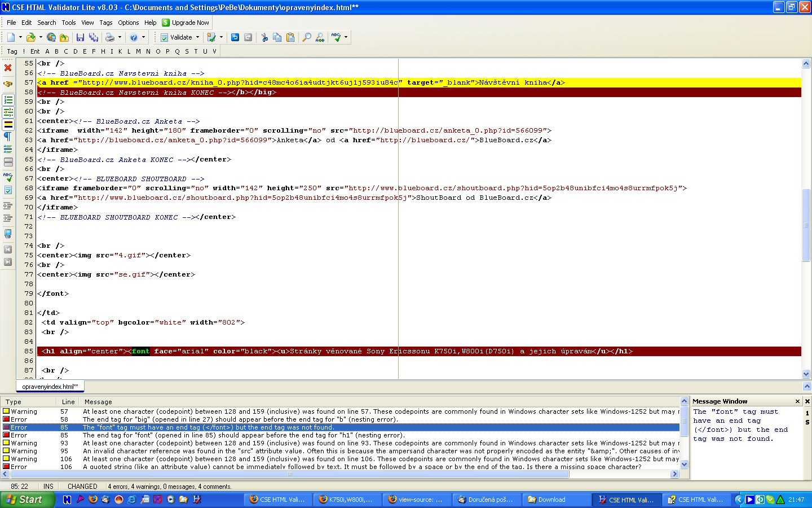Image resolution: width=812 pixels, height=508 pixels.
Task: Toggle line numbers in left sidebar
Action: click(x=8, y=100)
